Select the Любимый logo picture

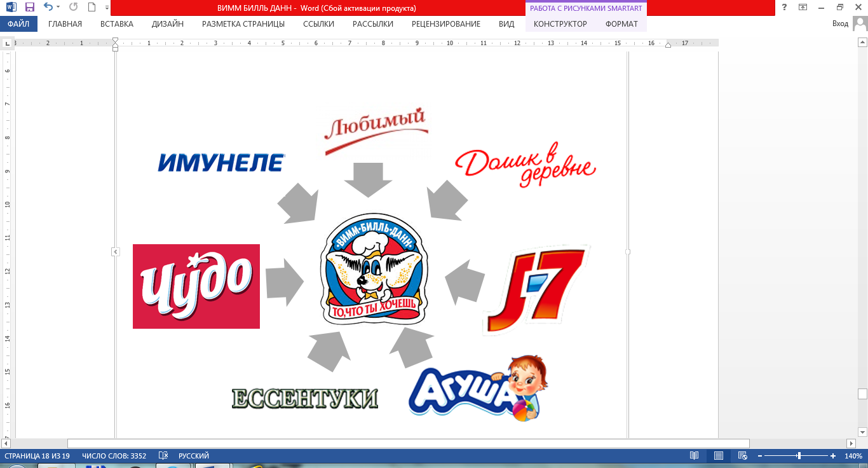click(x=376, y=132)
